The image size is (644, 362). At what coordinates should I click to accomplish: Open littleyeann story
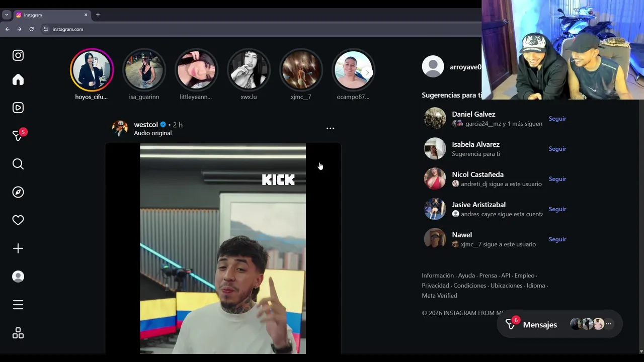(x=196, y=70)
